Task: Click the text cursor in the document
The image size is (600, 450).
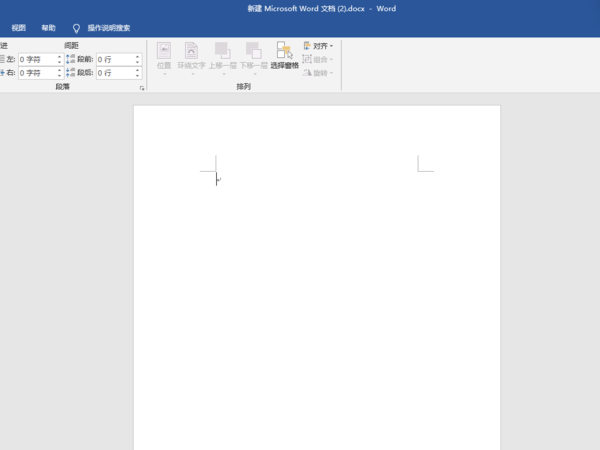Action: (x=217, y=179)
